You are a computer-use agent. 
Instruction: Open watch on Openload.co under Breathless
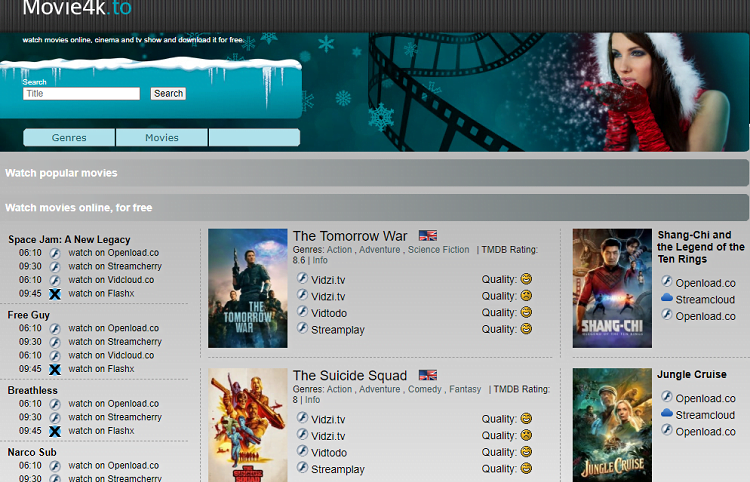point(113,404)
